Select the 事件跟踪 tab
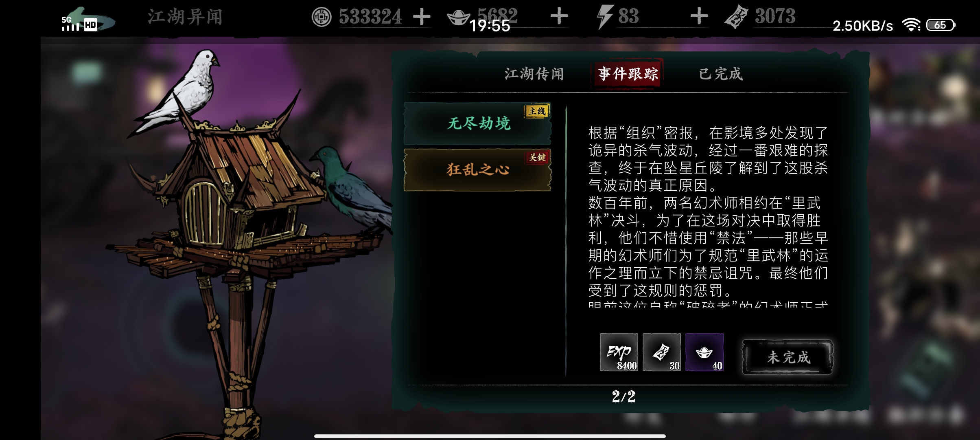Screen dimensions: 980x440 (628, 74)
